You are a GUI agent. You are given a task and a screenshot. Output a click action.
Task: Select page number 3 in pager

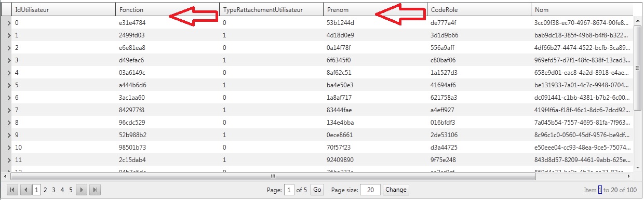pos(53,190)
